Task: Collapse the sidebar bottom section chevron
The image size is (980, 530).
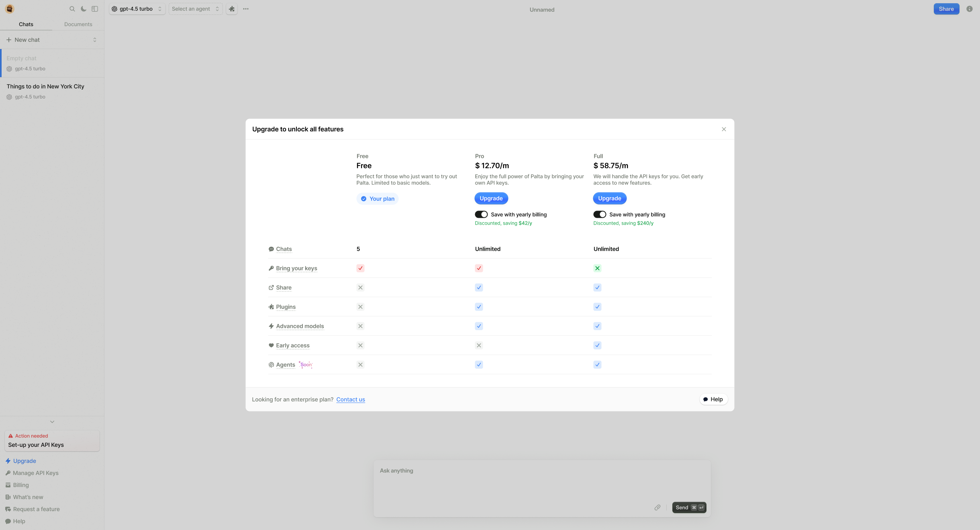Action: pyautogui.click(x=52, y=422)
